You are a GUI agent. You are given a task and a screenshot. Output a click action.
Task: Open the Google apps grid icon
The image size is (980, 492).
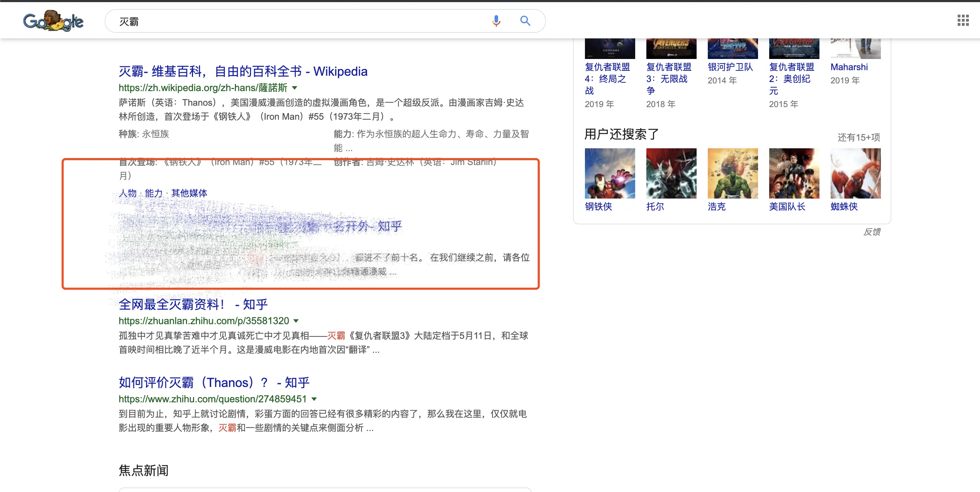tap(963, 20)
